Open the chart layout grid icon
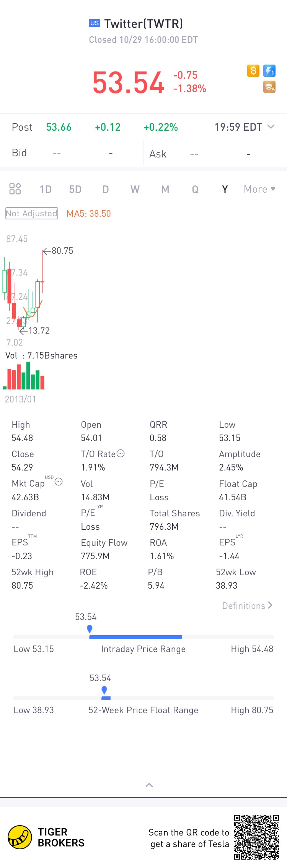 [15, 189]
